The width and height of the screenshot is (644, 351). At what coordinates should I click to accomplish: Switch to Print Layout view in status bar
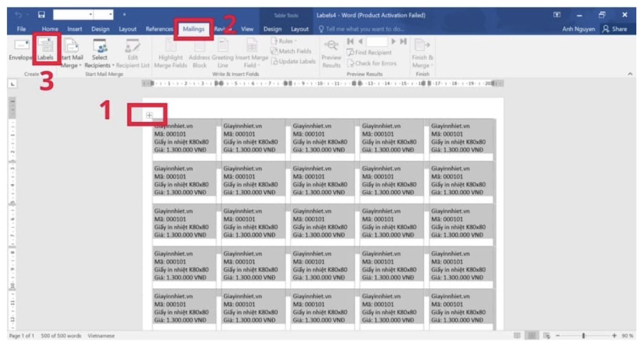tap(532, 336)
